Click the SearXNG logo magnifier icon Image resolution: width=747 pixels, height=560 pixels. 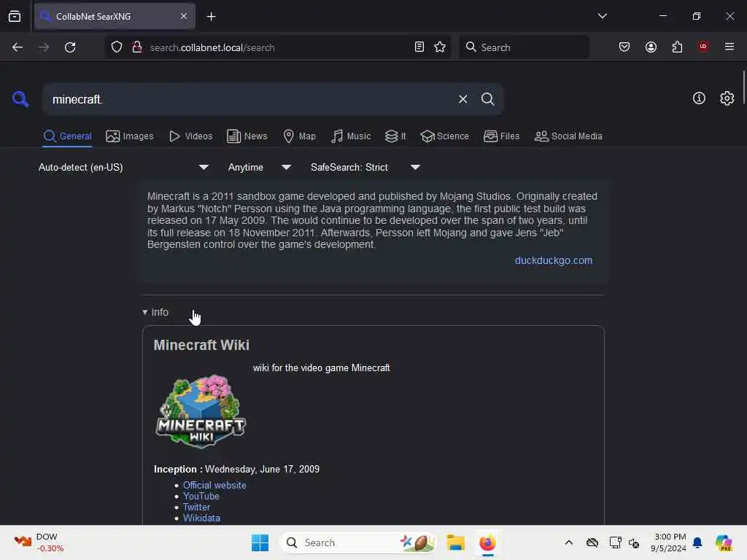pyautogui.click(x=20, y=99)
